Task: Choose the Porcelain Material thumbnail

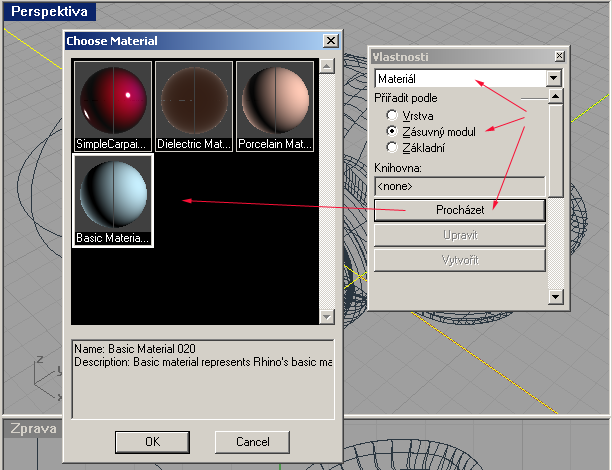Action: pos(274,106)
